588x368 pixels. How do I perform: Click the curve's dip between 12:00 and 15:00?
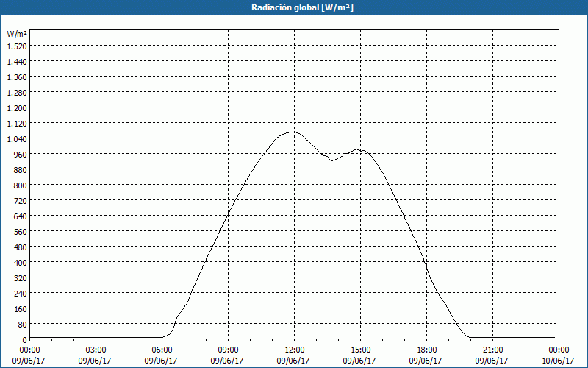[x=331, y=160]
